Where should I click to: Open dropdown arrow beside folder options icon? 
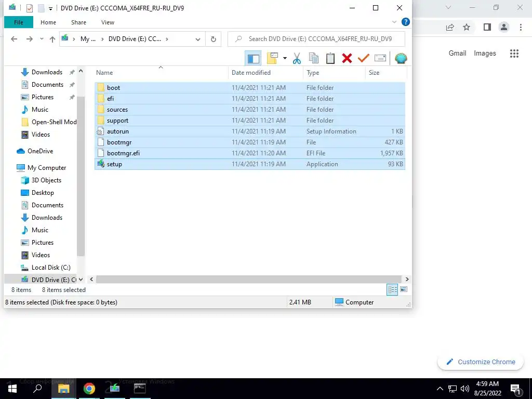pos(285,58)
